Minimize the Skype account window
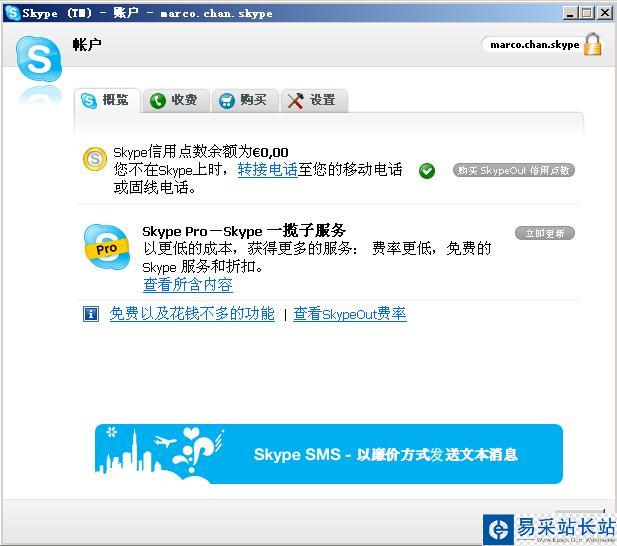The width and height of the screenshot is (617, 546). [569, 13]
